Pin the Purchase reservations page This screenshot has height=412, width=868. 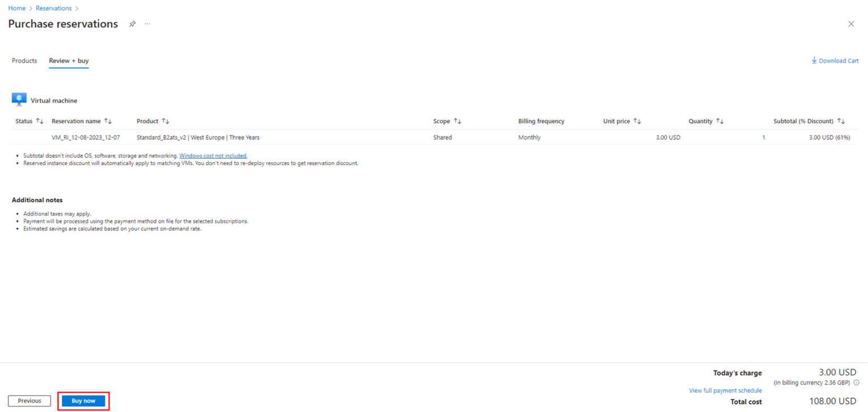click(132, 24)
